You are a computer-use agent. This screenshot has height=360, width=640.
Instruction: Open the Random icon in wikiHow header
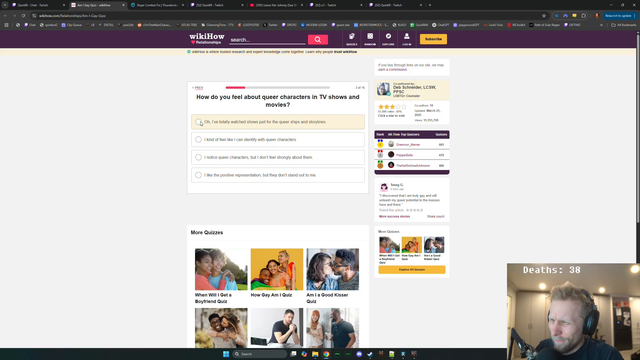coord(370,39)
